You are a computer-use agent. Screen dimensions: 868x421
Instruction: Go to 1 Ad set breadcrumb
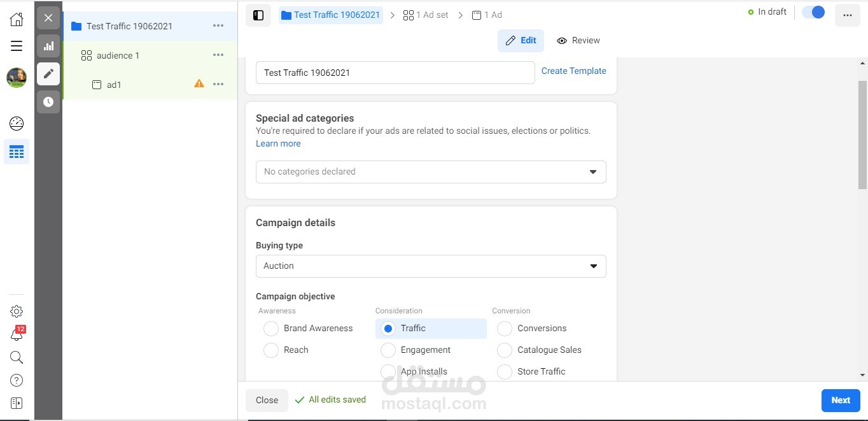point(426,15)
